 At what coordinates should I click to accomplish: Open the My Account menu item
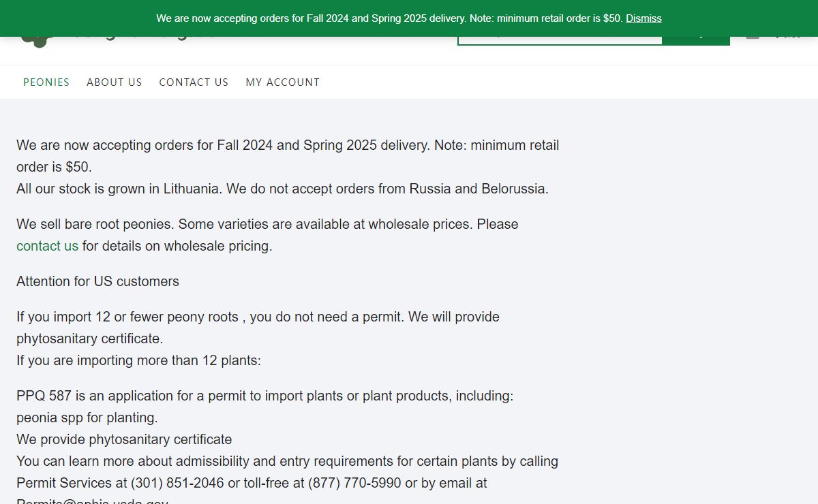pos(282,82)
